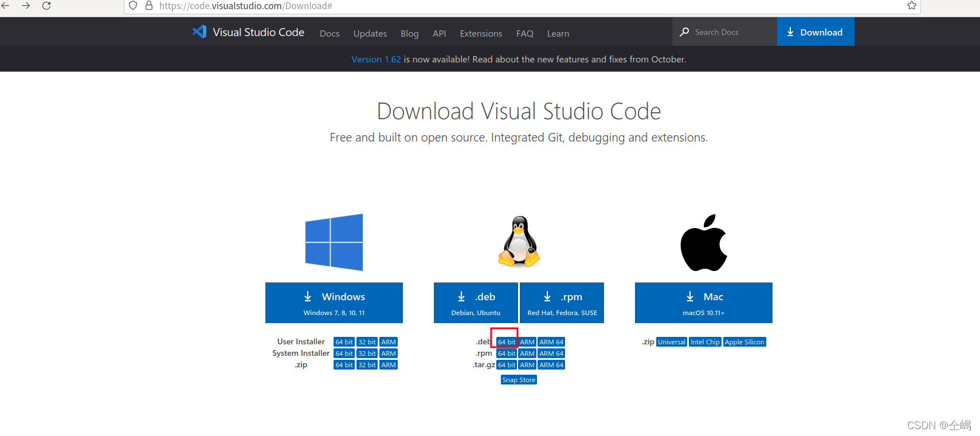980x436 pixels.
Task: Open the Docs menu item
Action: [330, 34]
